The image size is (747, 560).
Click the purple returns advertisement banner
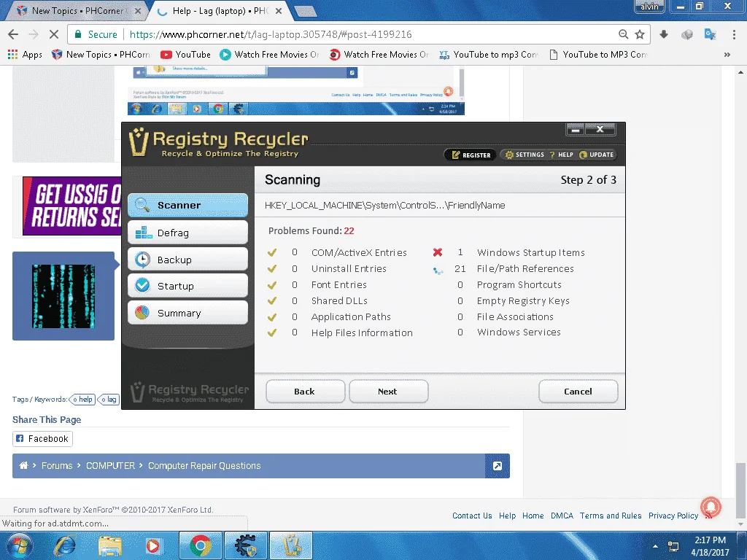tap(72, 206)
